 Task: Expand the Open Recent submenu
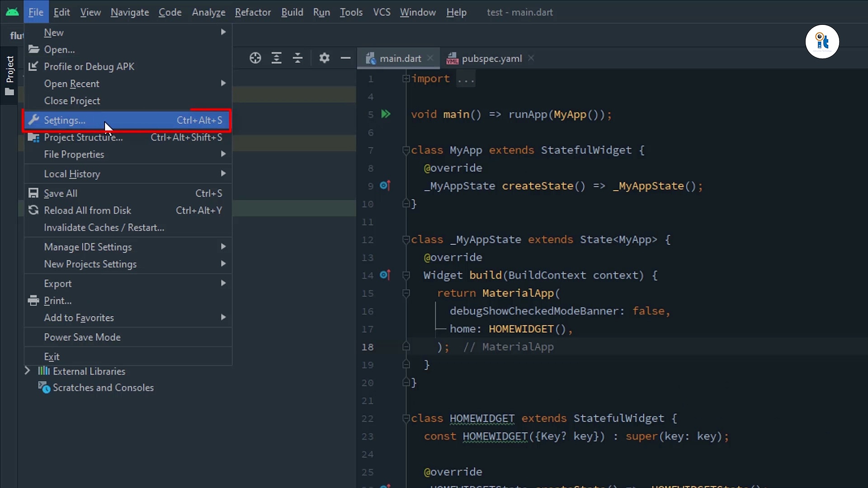pyautogui.click(x=128, y=84)
